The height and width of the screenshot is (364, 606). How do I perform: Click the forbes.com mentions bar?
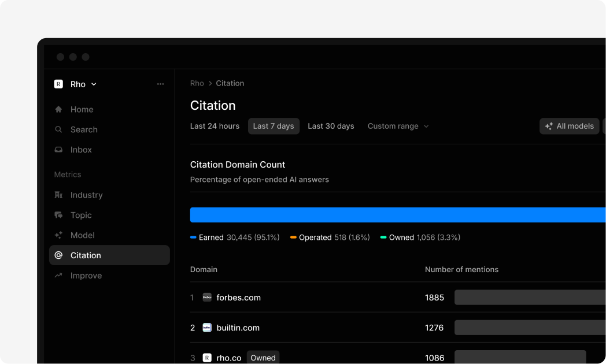[x=530, y=297]
